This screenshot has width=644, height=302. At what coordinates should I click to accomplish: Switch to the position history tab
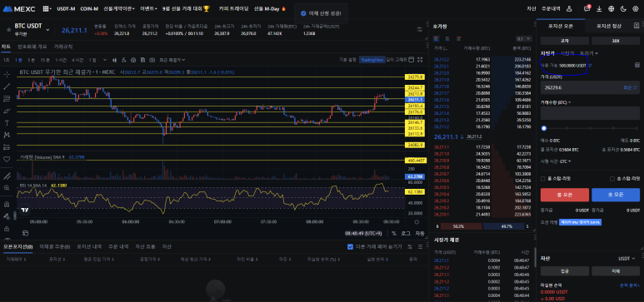pyautogui.click(x=89, y=246)
